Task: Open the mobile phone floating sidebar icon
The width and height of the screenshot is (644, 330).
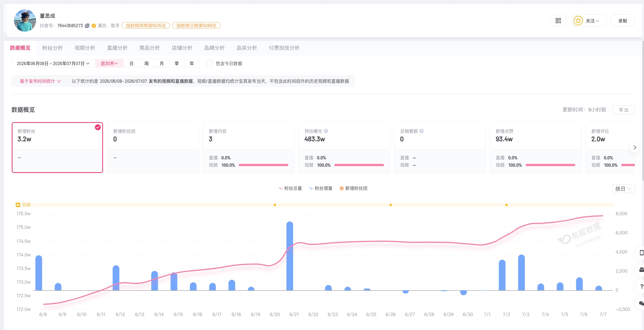Action: [641, 253]
